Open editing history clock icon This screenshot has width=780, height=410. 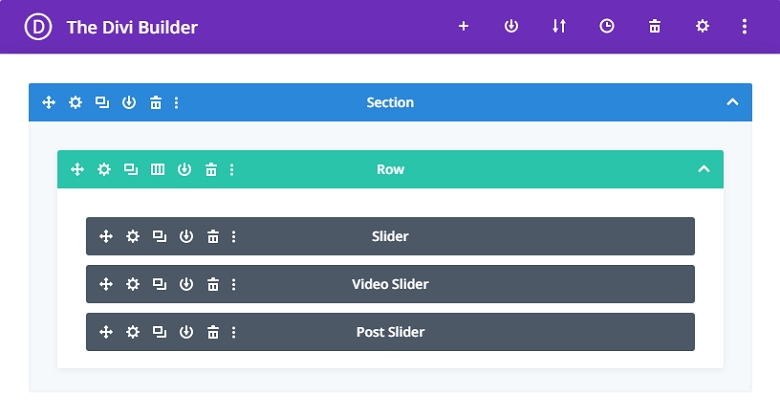(607, 27)
